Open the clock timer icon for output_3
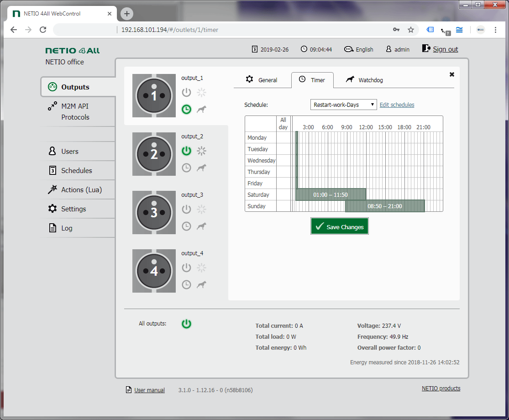This screenshot has width=509, height=420. click(186, 226)
